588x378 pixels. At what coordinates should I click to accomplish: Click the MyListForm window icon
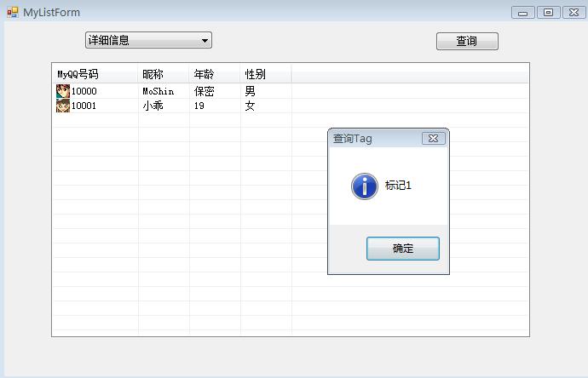point(13,13)
